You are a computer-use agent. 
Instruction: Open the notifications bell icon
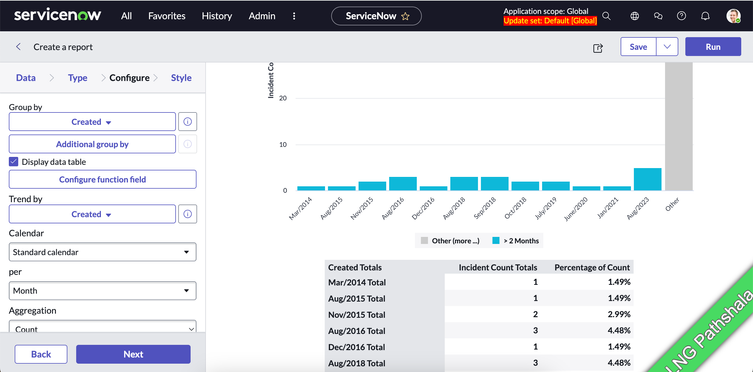pyautogui.click(x=705, y=16)
